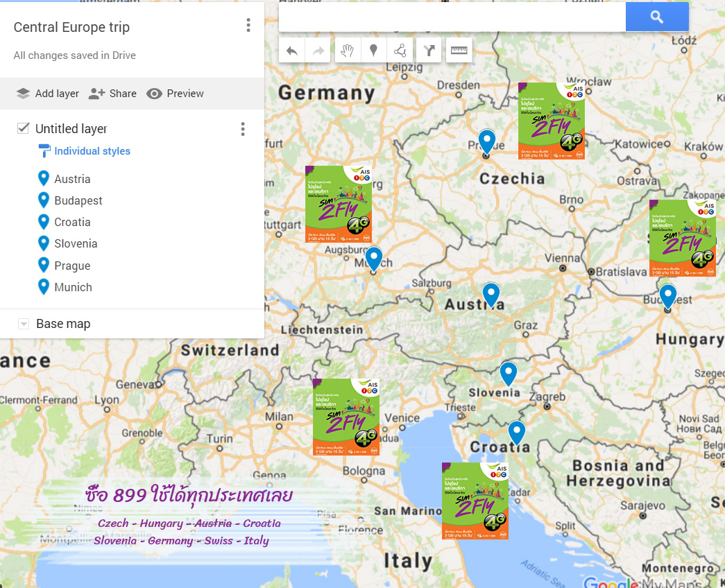Select the draw a line tool

[x=400, y=51]
